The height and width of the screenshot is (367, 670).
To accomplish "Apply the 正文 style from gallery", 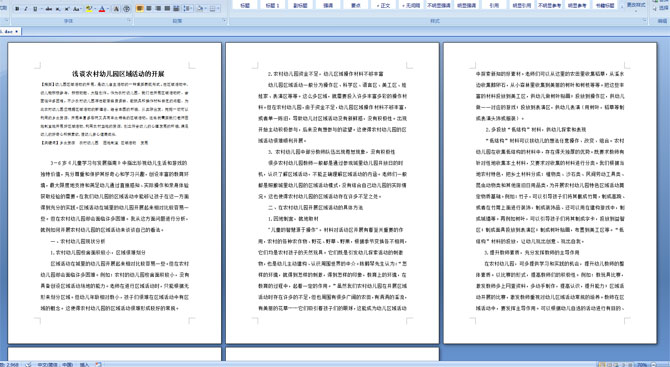I will click(x=384, y=5).
